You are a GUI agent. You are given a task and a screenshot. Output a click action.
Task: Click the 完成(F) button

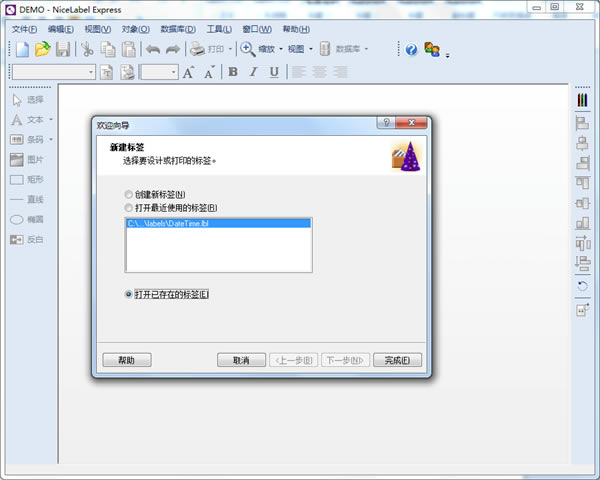coord(397,360)
